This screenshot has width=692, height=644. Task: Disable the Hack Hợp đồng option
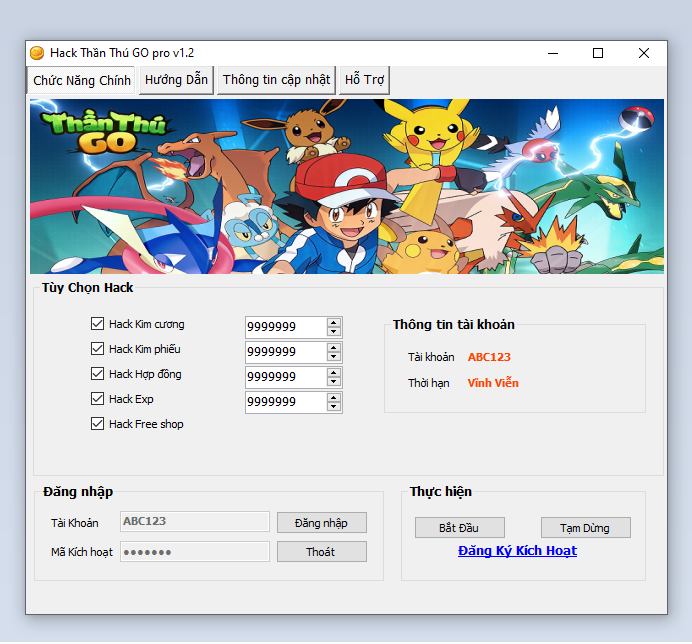[x=98, y=374]
